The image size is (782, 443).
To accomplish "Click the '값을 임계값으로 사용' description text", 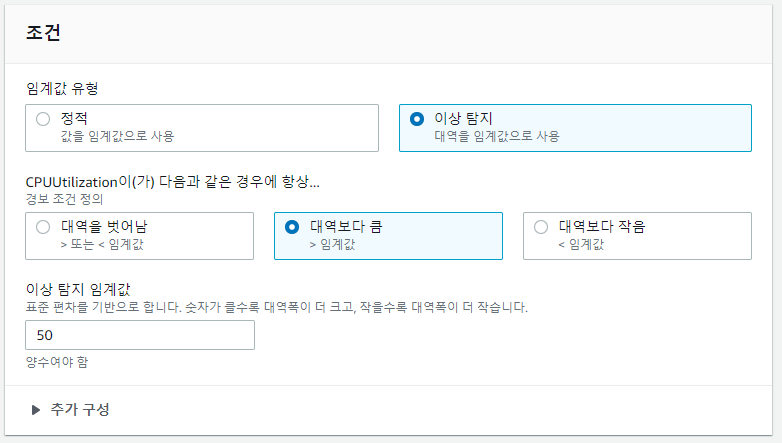I will (117, 136).
